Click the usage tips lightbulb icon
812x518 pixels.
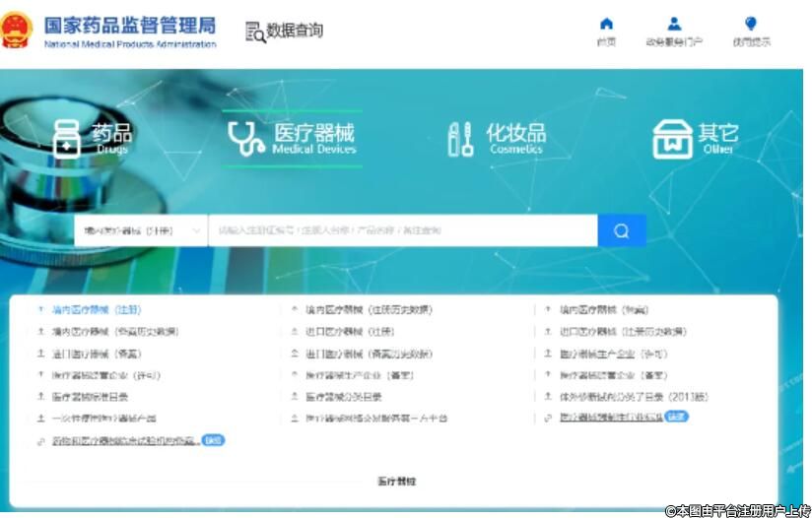click(751, 25)
